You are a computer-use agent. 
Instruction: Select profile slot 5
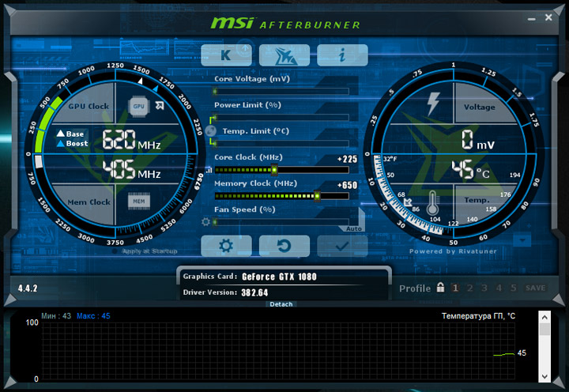pyautogui.click(x=514, y=288)
